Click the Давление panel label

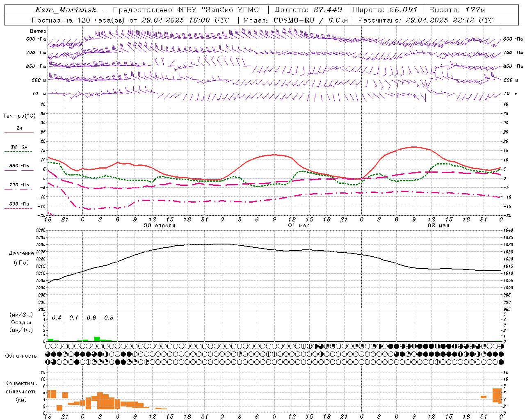21,253
